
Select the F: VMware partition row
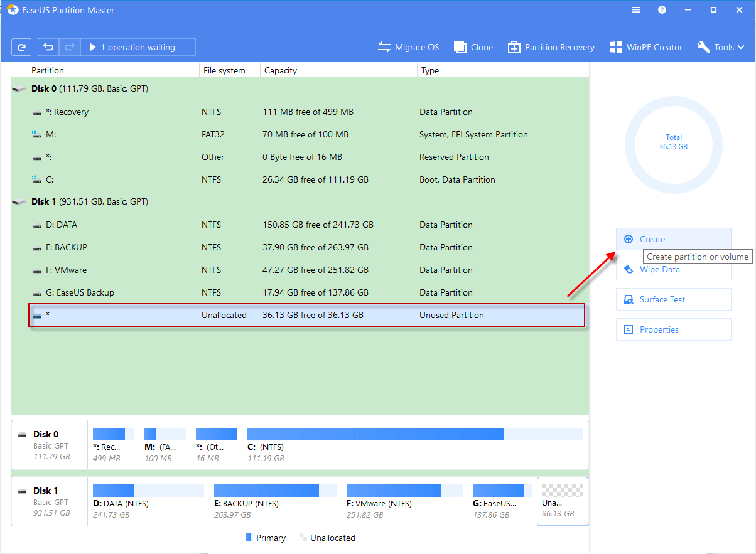point(300,270)
